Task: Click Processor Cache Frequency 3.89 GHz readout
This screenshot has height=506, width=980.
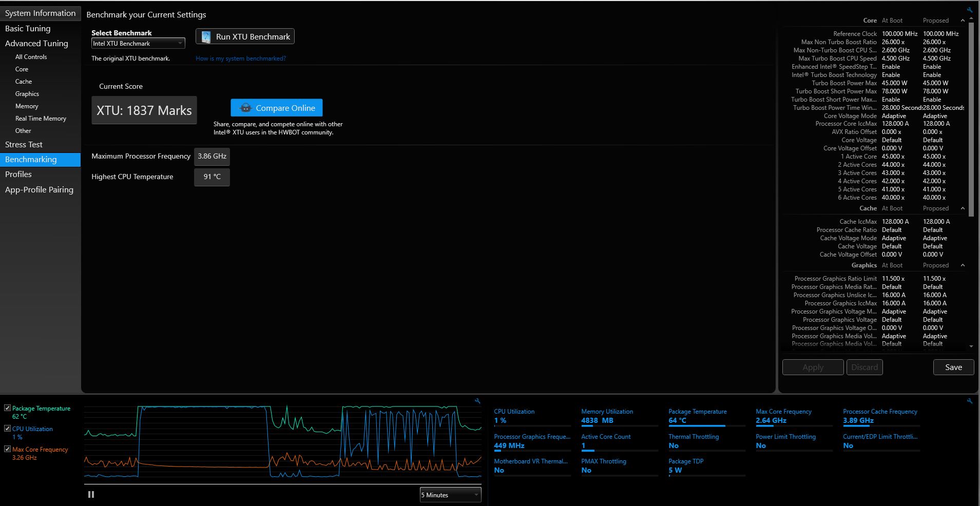Action: [x=881, y=416]
